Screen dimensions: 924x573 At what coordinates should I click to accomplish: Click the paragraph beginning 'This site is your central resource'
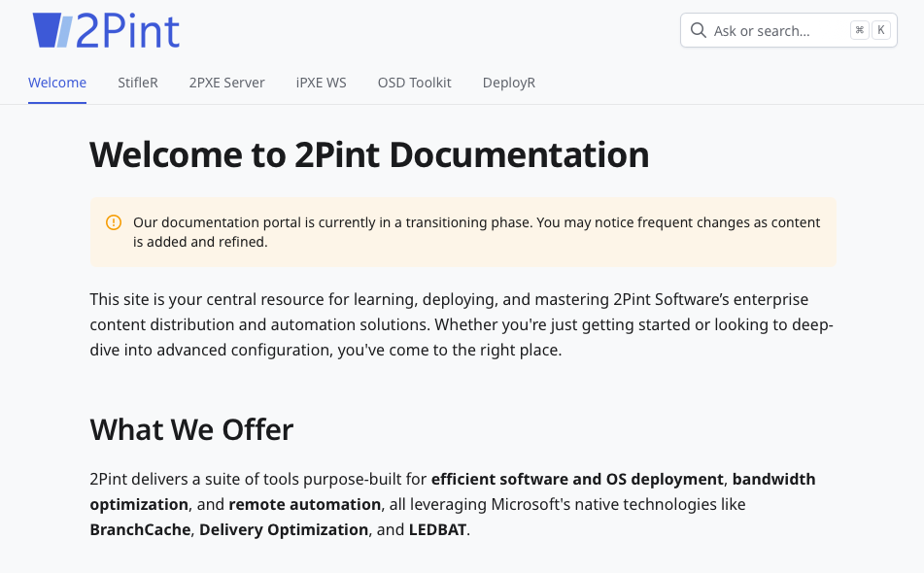click(462, 324)
